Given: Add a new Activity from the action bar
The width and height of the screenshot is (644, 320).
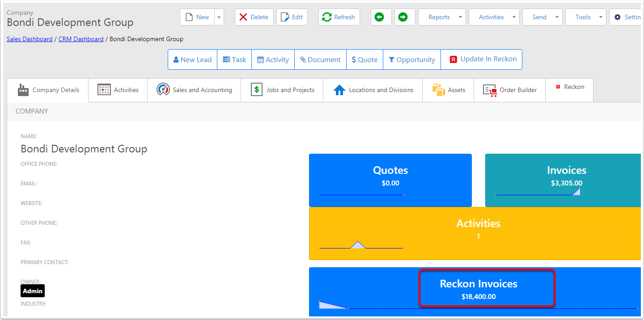Looking at the screenshot, I should (273, 59).
